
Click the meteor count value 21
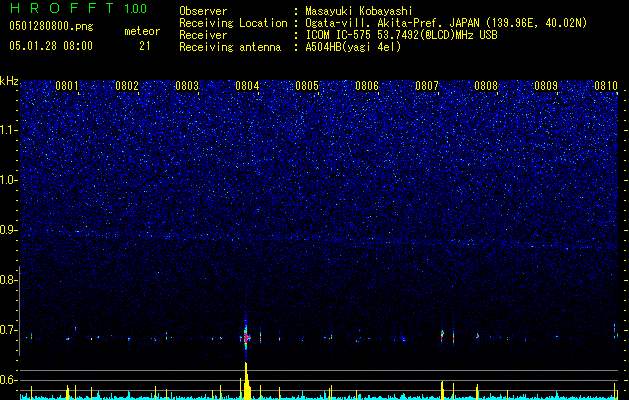[144, 46]
